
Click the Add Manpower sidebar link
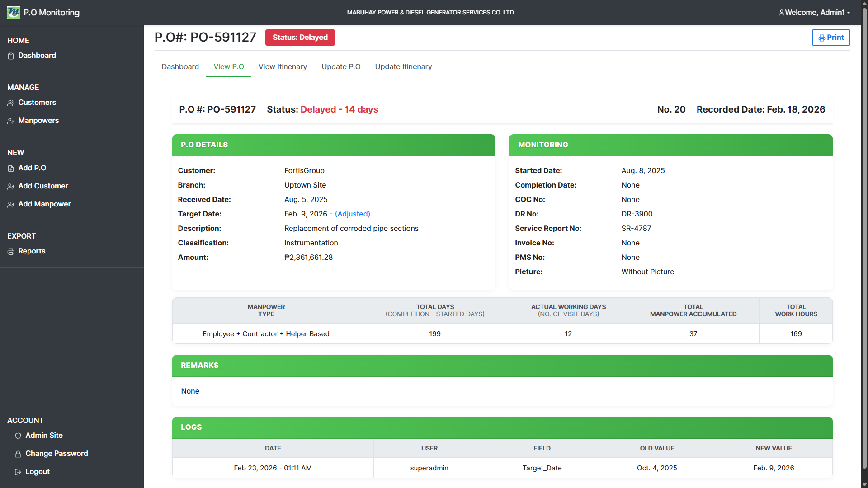point(44,204)
